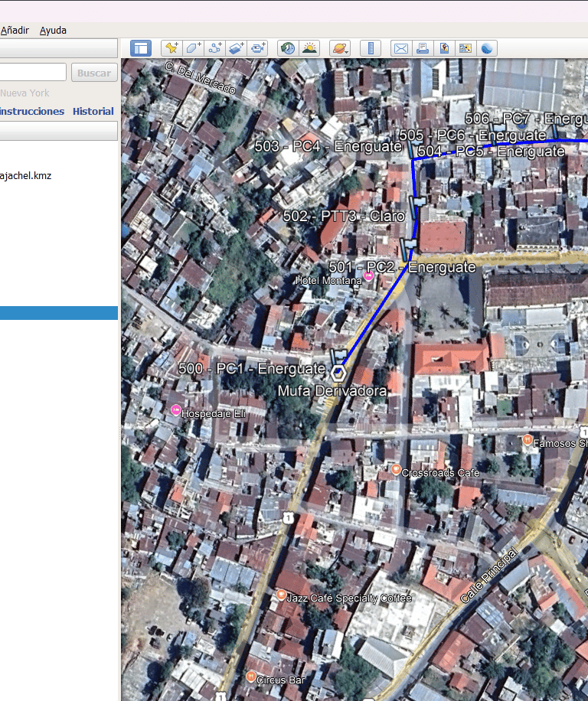Click '504 - PC5 - Energuate' label
This screenshot has width=588, height=701.
[x=491, y=152]
